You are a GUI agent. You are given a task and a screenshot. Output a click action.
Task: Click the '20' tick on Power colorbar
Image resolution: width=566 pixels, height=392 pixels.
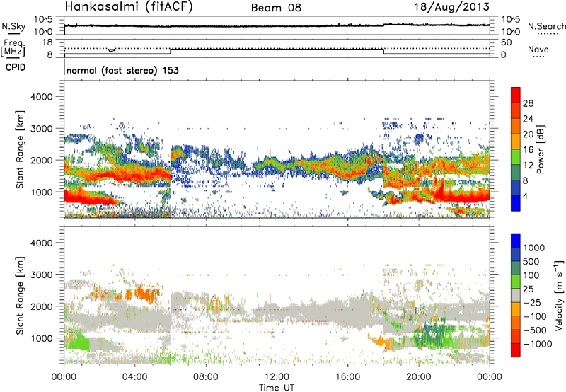point(528,134)
